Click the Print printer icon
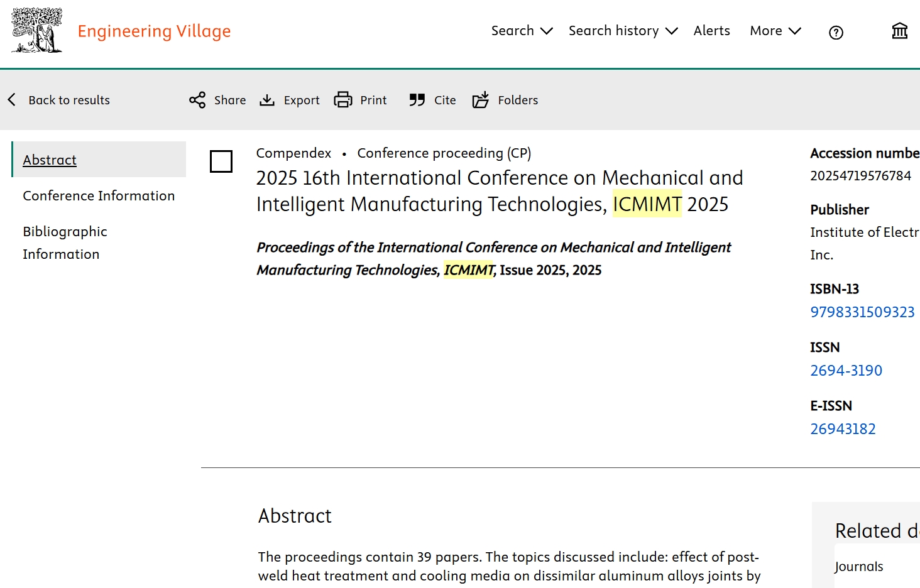 point(343,100)
